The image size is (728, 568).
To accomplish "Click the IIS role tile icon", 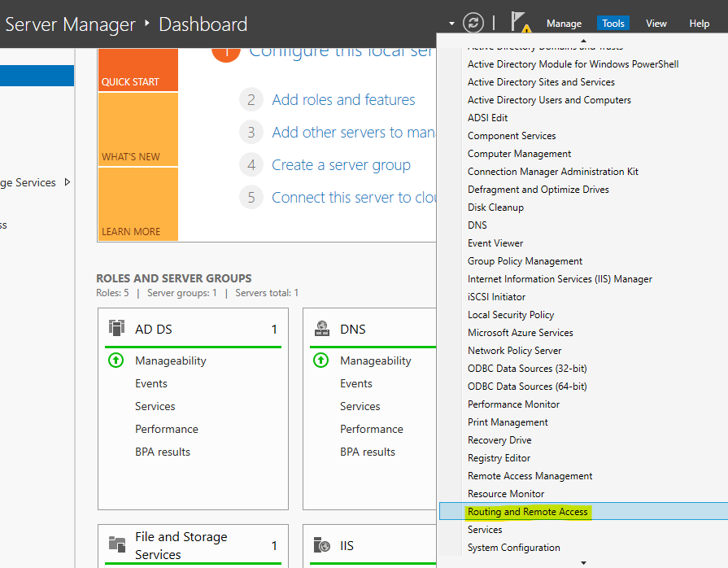I will coord(322,545).
